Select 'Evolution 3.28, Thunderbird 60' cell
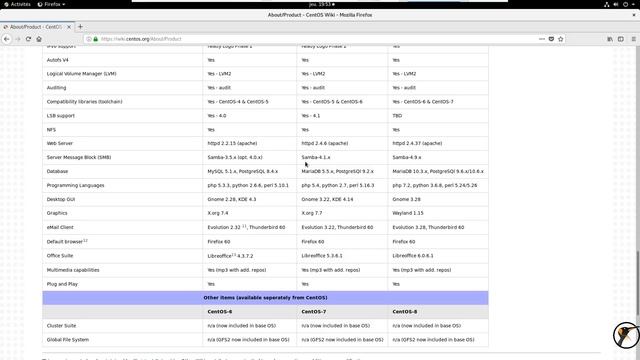This screenshot has width=640, height=360. pyautogui.click(x=428, y=227)
